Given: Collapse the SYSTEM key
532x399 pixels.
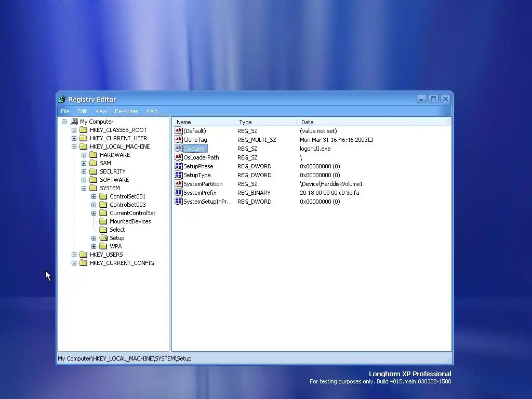Looking at the screenshot, I should (84, 188).
